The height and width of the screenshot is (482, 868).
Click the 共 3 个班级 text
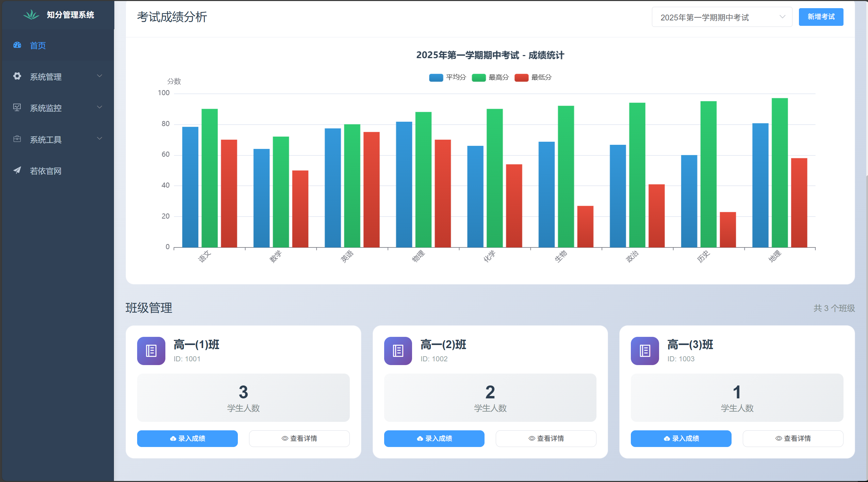tap(834, 308)
